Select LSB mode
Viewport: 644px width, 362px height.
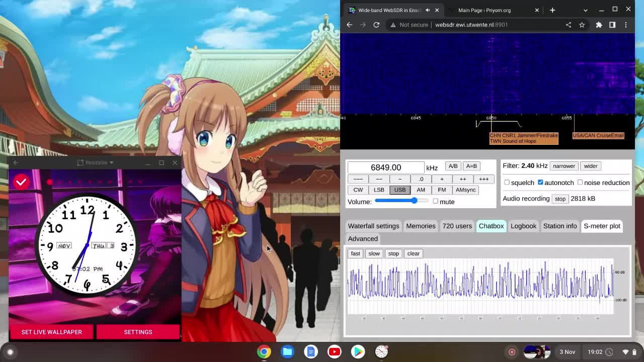[x=379, y=190]
